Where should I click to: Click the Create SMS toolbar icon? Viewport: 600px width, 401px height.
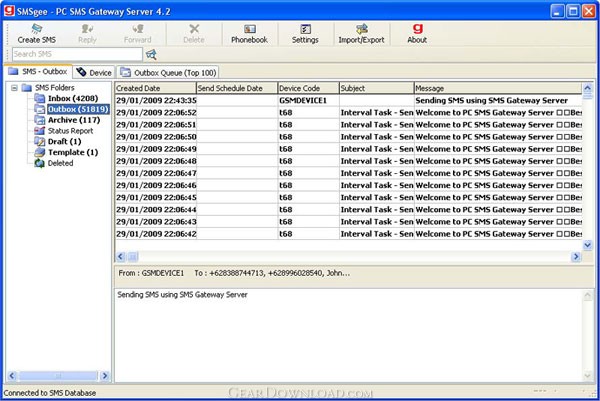tap(36, 33)
